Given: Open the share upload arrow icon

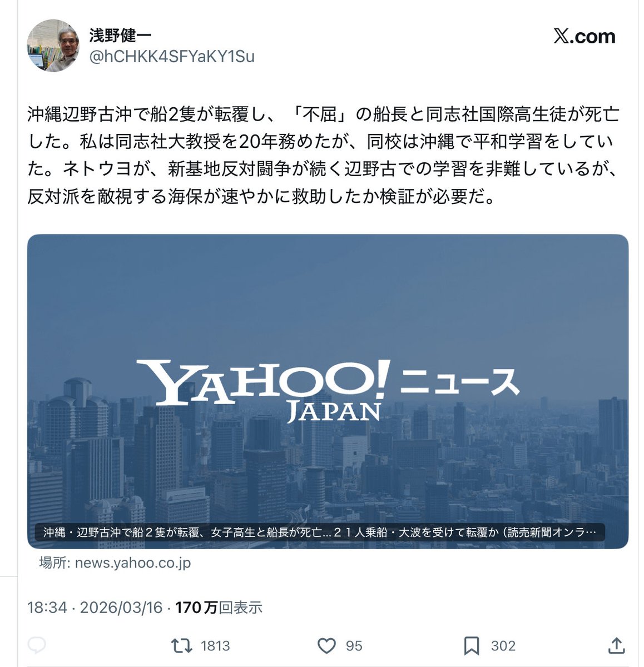Looking at the screenshot, I should click(617, 645).
